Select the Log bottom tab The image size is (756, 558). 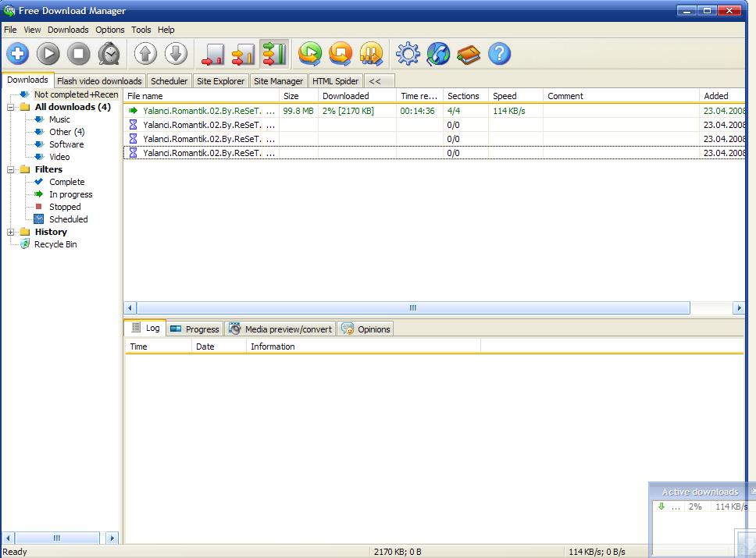145,328
